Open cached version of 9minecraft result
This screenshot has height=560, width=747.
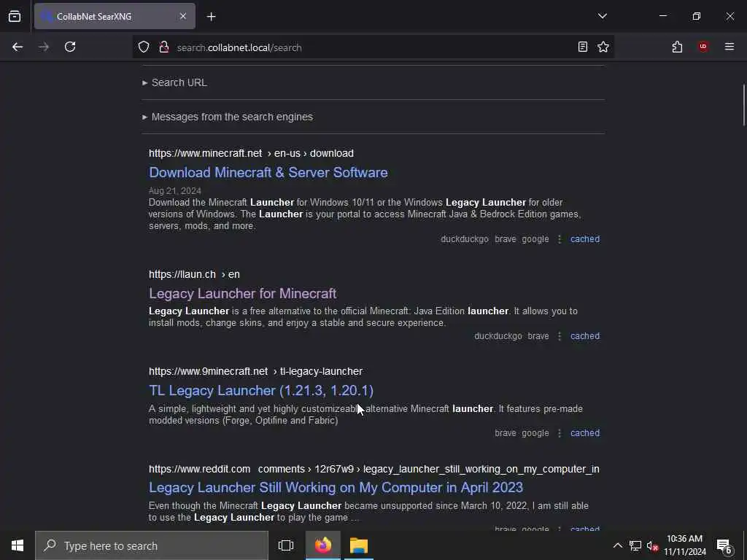(585, 433)
